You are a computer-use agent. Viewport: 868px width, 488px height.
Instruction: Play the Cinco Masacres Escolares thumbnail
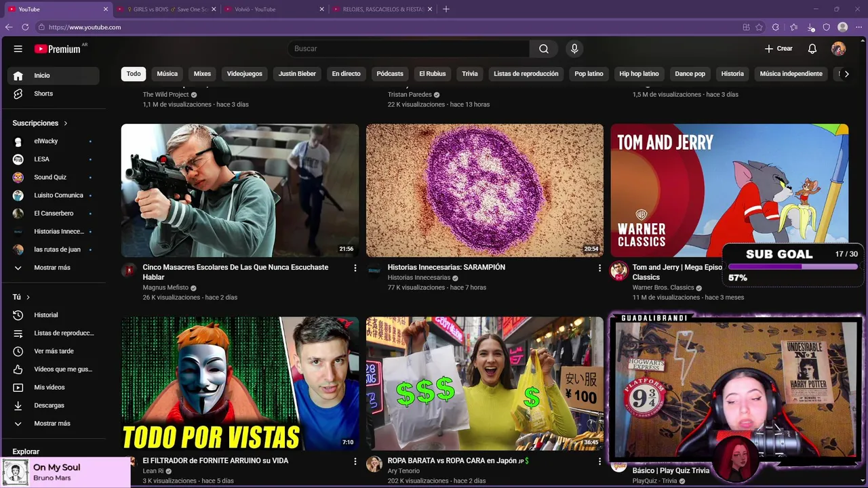click(240, 190)
